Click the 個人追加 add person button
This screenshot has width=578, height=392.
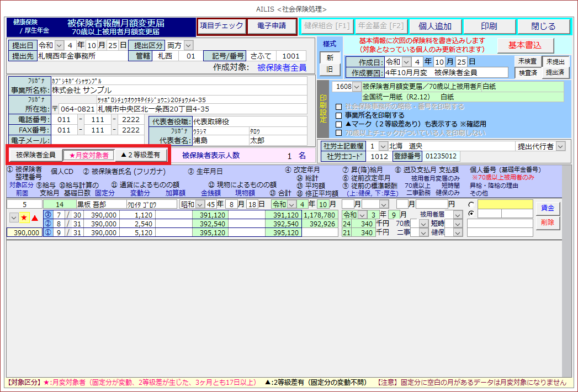pyautogui.click(x=435, y=27)
